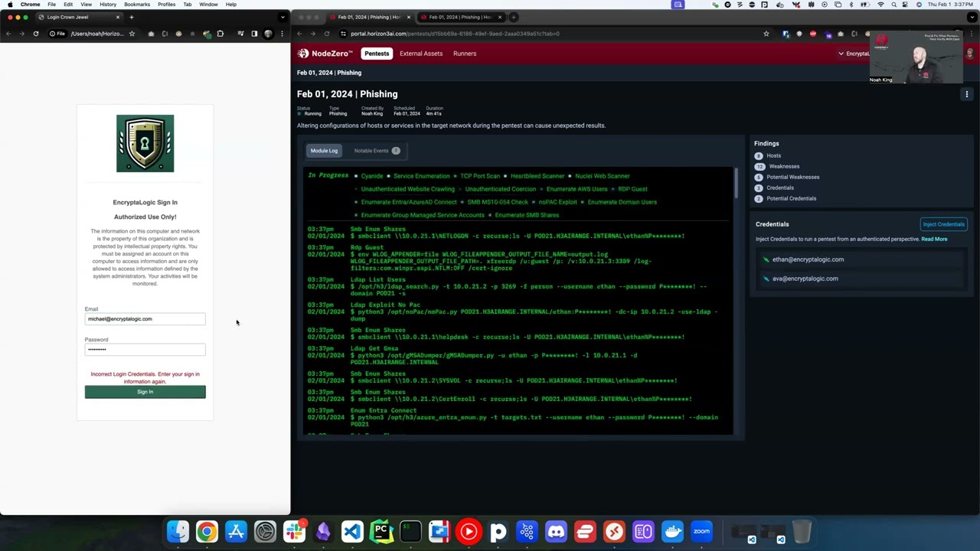
Task: Open the Chrome History menu
Action: pos(108,5)
